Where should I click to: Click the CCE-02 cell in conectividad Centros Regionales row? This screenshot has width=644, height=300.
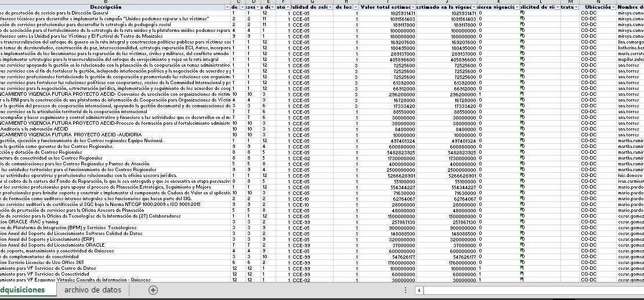pos(313,158)
